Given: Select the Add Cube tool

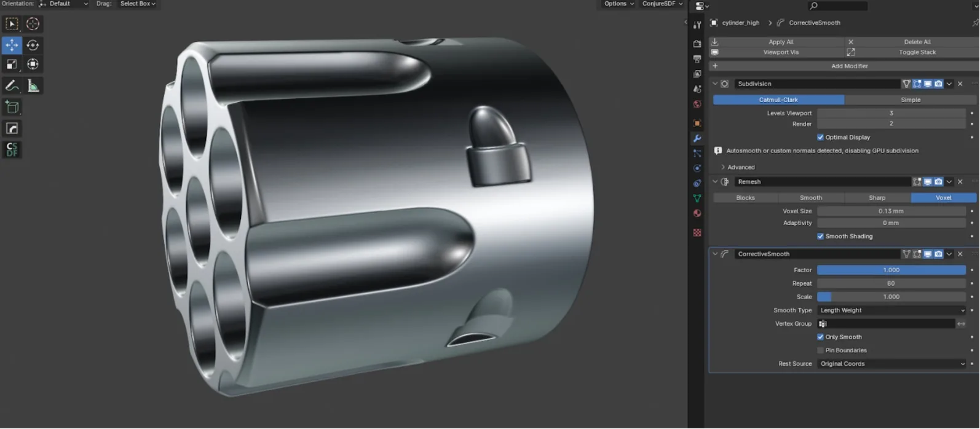Looking at the screenshot, I should click(x=12, y=108).
